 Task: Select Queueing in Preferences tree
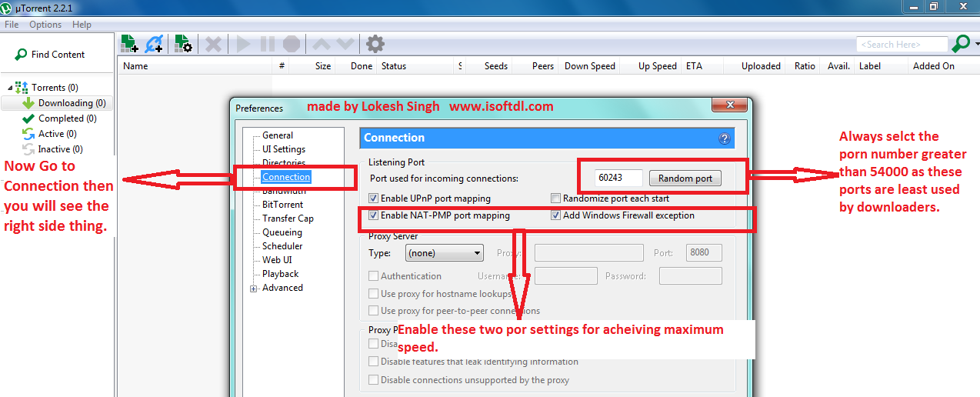coord(282,232)
